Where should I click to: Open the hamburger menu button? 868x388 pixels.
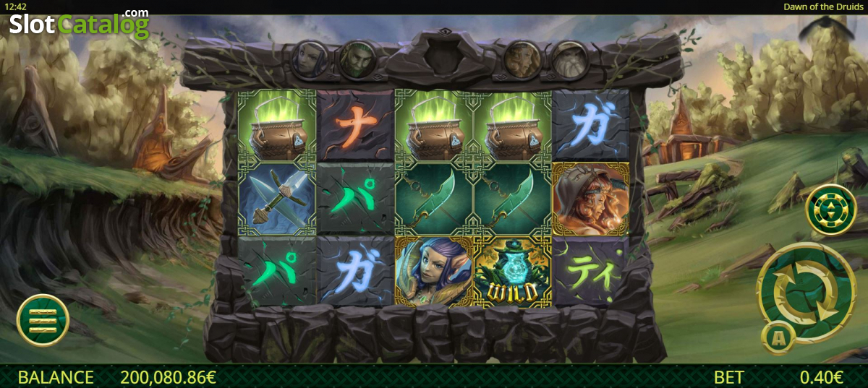point(43,320)
